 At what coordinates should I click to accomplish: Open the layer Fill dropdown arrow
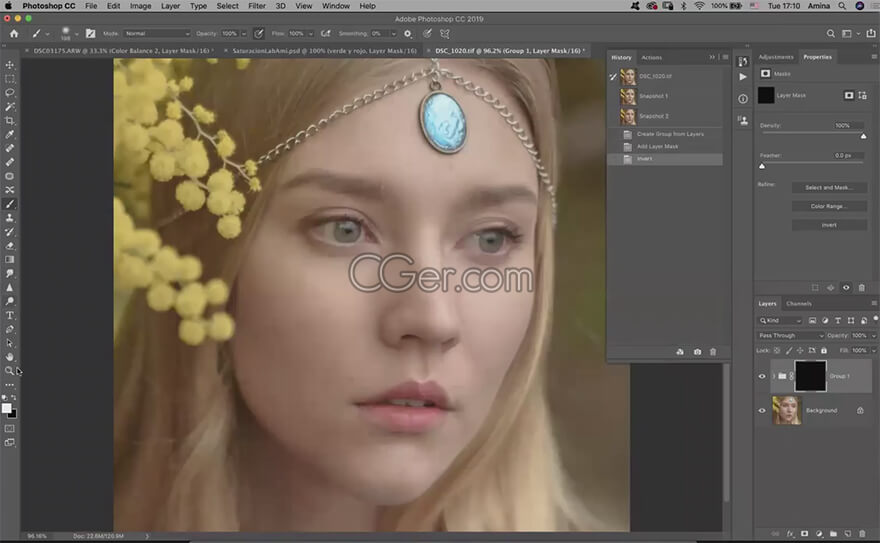[x=874, y=351]
